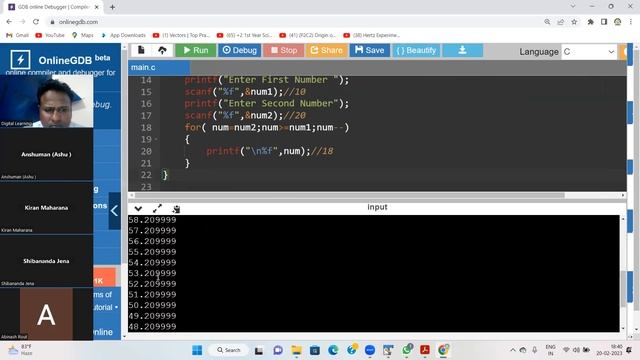Viewport: 640px width, 360px height.
Task: Go back in browser history
Action: 9,22
